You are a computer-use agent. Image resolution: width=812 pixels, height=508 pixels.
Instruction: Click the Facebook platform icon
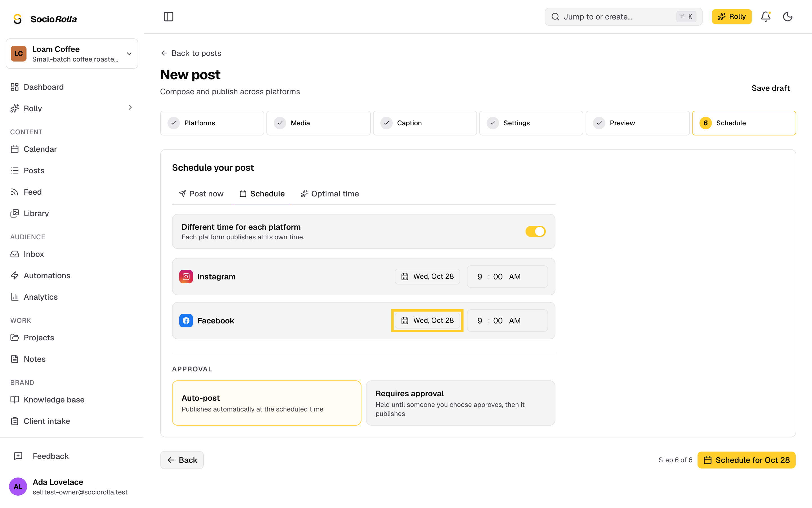pyautogui.click(x=186, y=321)
